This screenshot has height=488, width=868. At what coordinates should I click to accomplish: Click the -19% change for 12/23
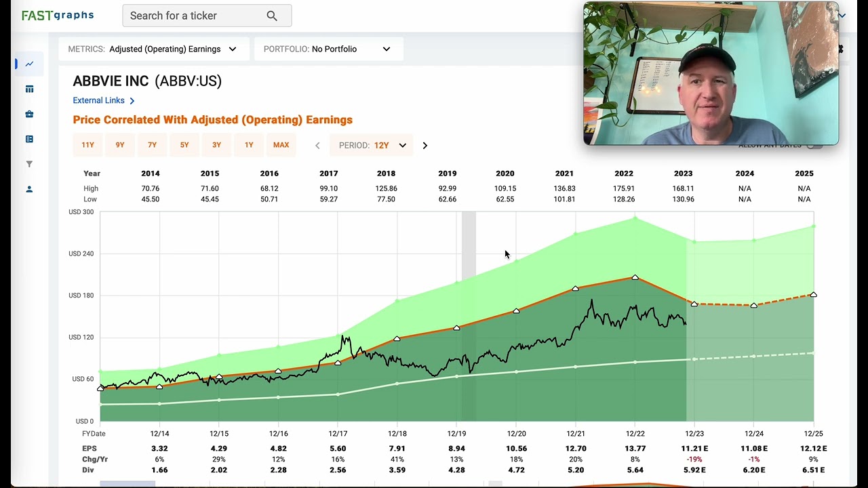coord(694,460)
